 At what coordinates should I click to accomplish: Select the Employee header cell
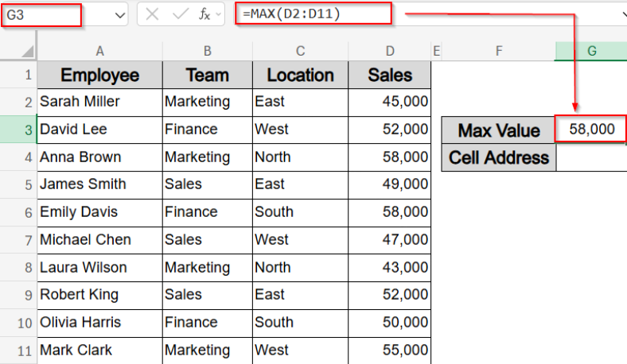pyautogui.click(x=99, y=76)
